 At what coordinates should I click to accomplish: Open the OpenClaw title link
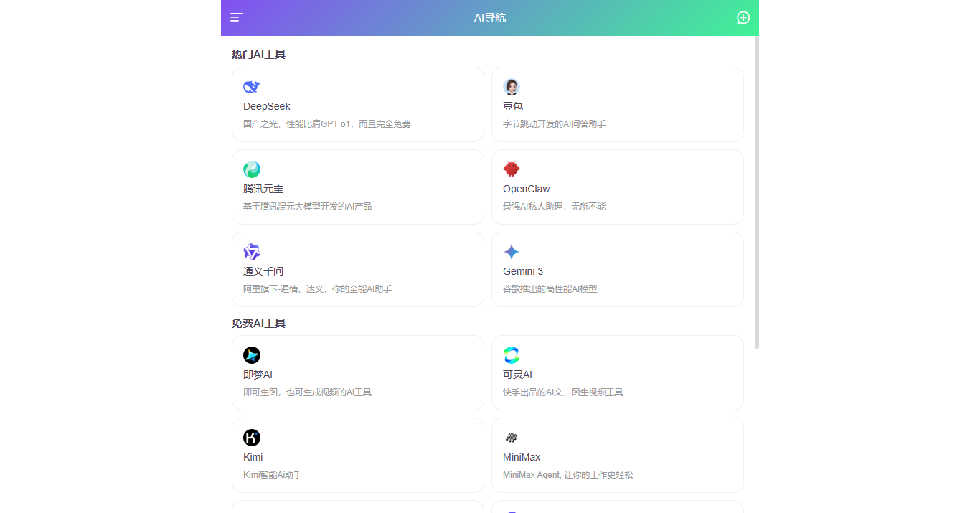527,189
